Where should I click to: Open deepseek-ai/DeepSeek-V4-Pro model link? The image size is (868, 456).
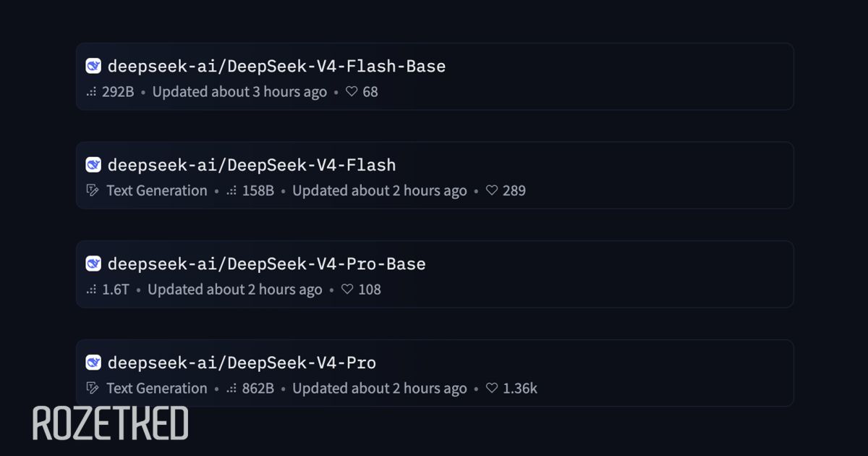(x=242, y=363)
